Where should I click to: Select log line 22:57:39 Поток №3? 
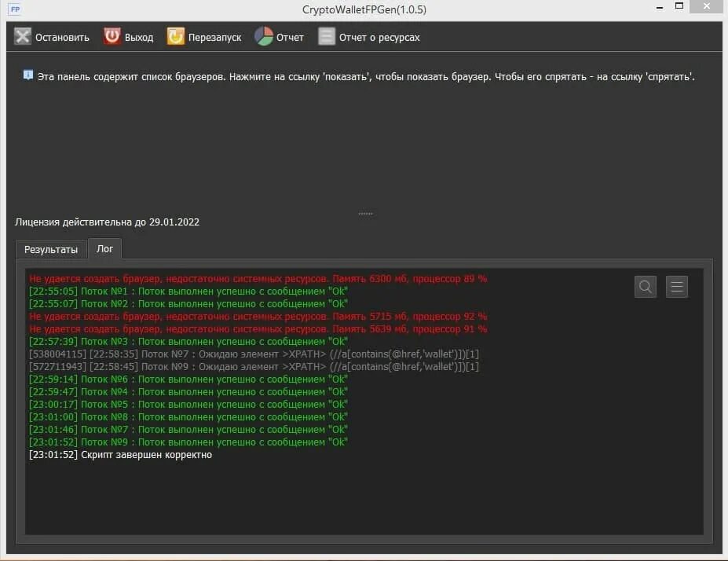pos(188,341)
